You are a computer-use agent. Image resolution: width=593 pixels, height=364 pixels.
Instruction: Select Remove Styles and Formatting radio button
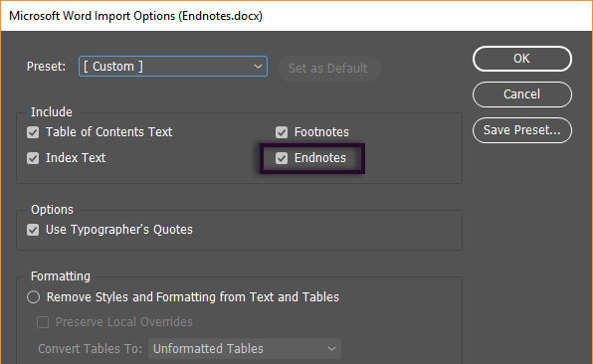pos(33,297)
